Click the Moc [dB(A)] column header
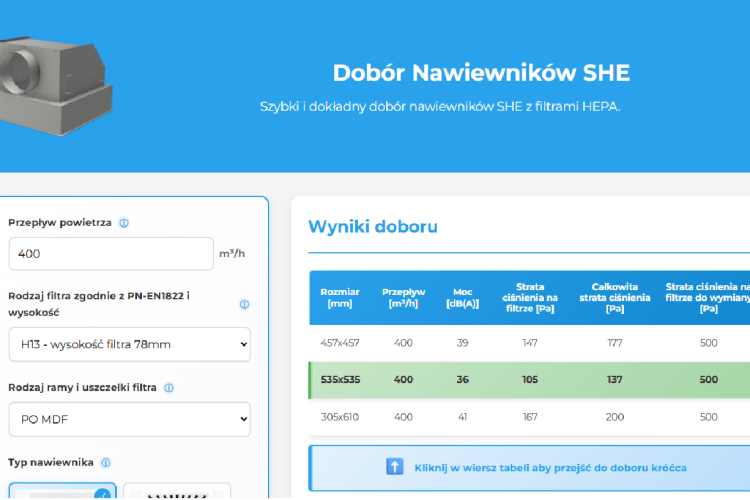Screen dimensions: 750x500 [x=463, y=298]
